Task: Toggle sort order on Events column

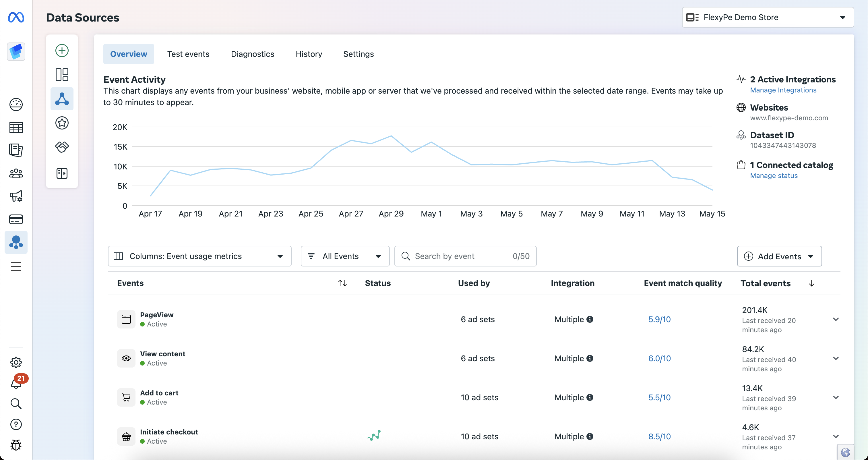Action: pos(342,283)
